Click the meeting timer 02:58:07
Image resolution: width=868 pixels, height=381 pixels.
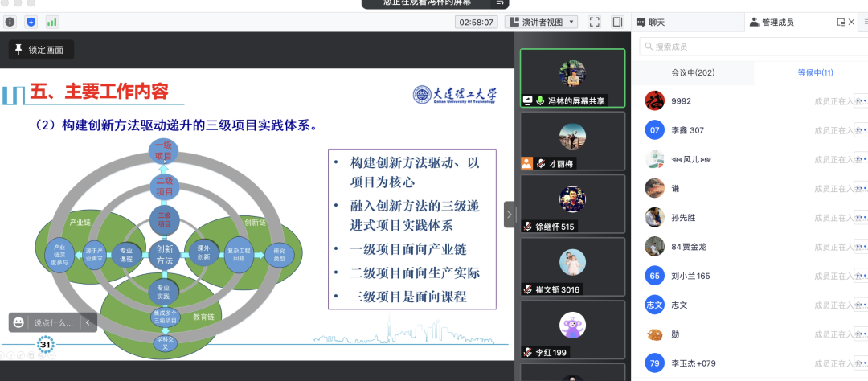click(477, 23)
